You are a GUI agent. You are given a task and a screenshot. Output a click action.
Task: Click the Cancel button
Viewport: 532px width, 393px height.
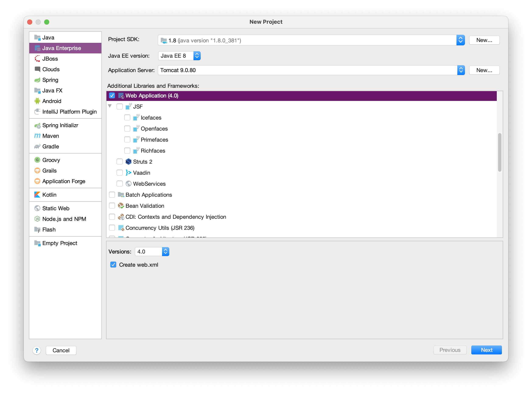pyautogui.click(x=61, y=350)
